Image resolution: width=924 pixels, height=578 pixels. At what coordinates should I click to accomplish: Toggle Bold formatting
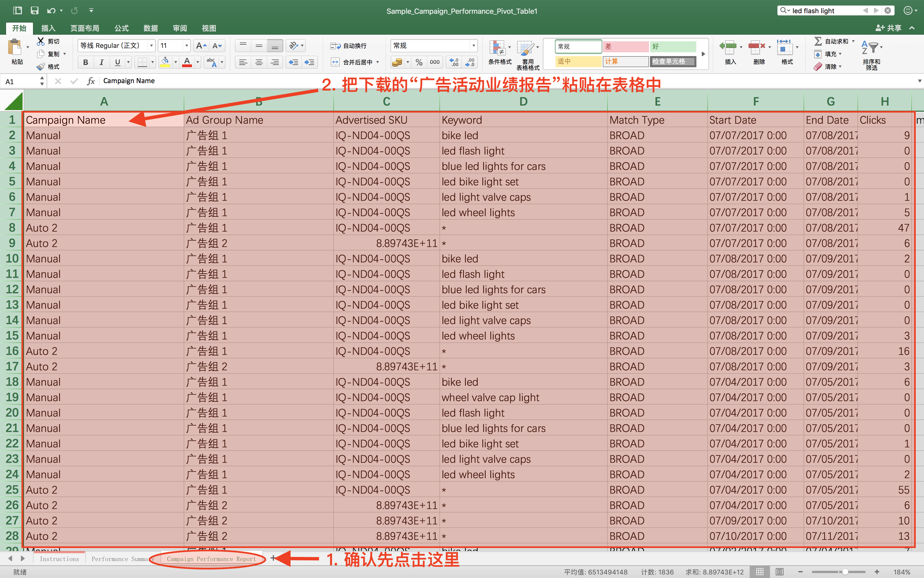click(x=86, y=62)
